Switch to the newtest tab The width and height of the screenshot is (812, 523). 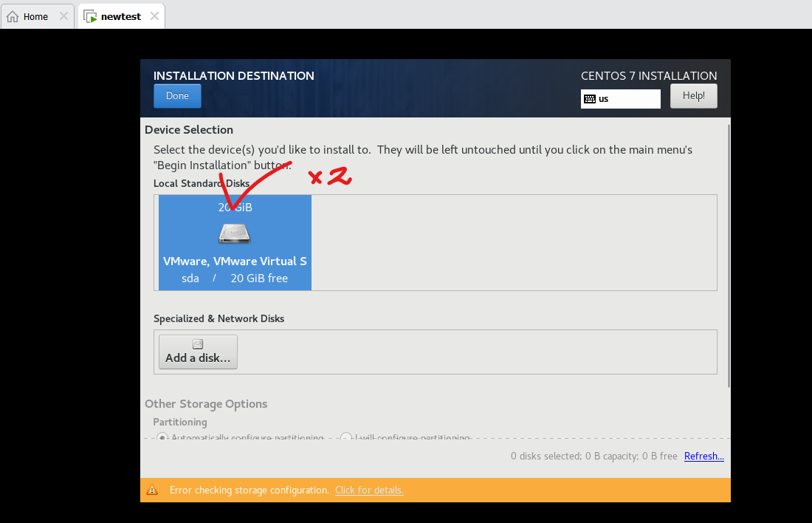click(121, 16)
